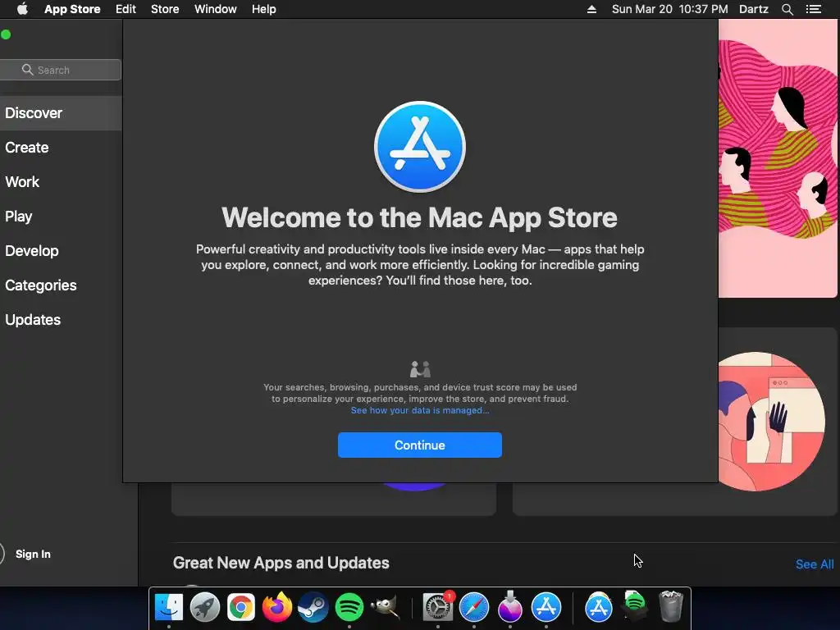Open the Trash in the dock
Image resolution: width=840 pixels, height=630 pixels.
pos(671,606)
